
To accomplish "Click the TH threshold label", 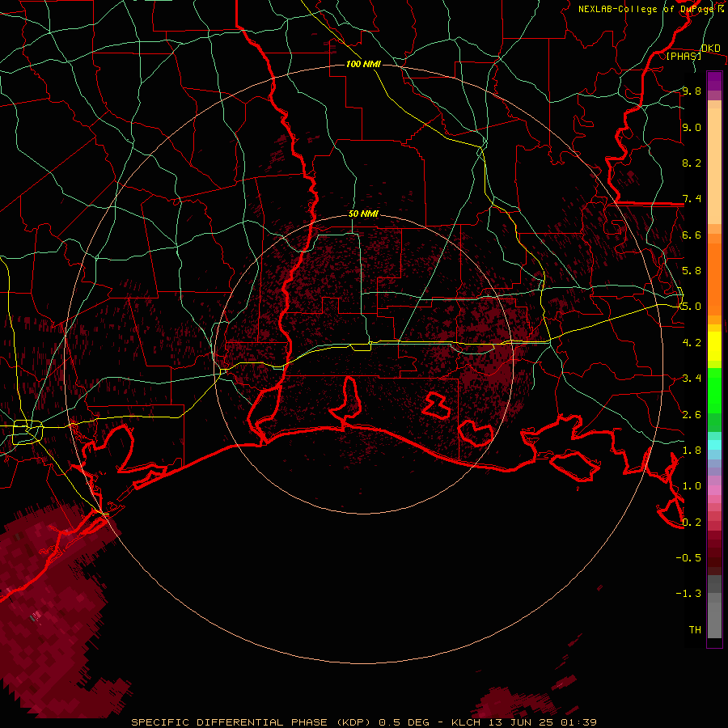I will (x=695, y=630).
